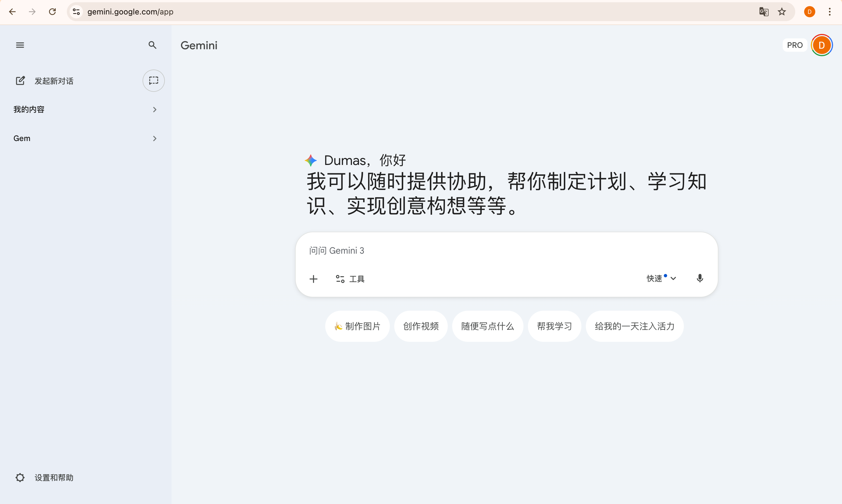Activate the microphone voice input
Screen dimensions: 842x504
pos(700,278)
